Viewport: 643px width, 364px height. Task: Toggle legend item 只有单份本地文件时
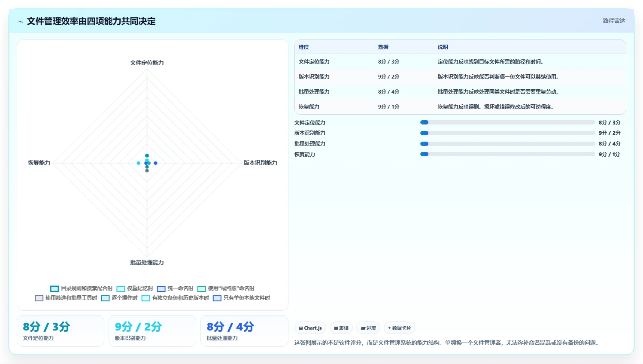(x=241, y=298)
